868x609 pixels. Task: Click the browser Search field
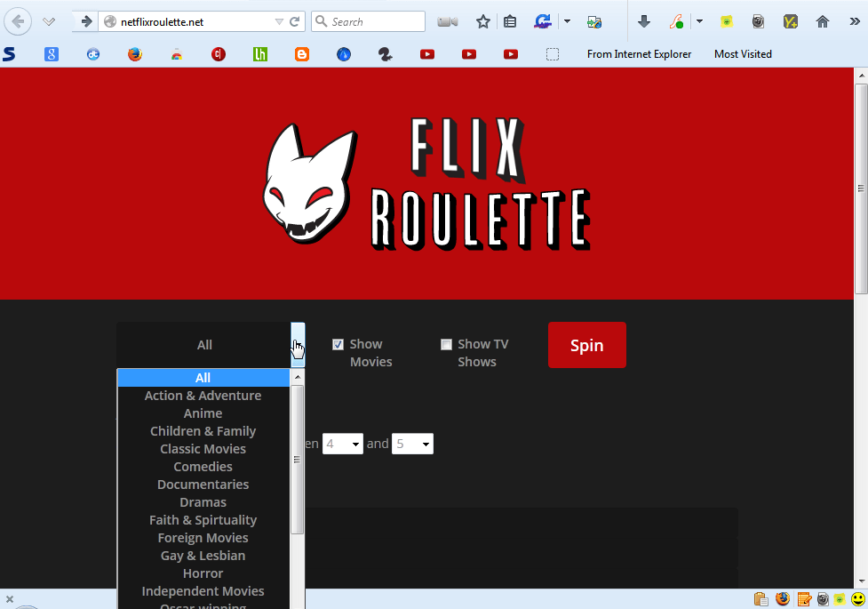point(368,21)
